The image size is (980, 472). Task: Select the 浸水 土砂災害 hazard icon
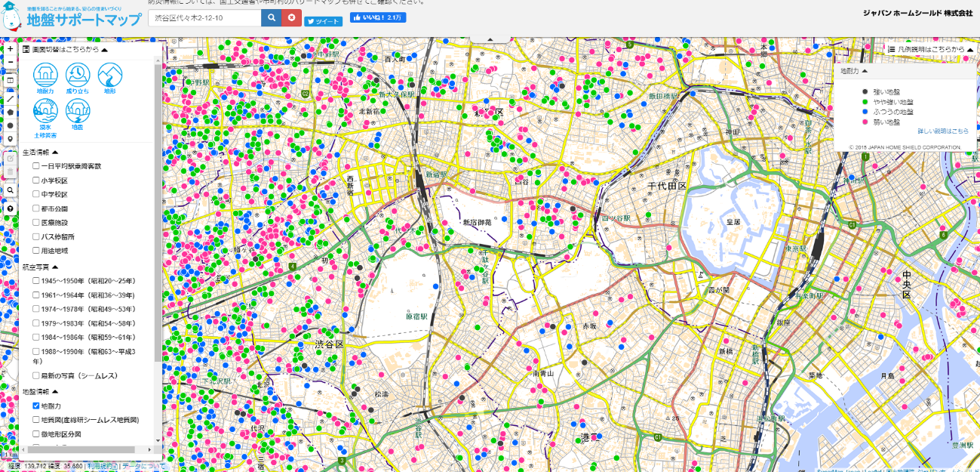[45, 113]
